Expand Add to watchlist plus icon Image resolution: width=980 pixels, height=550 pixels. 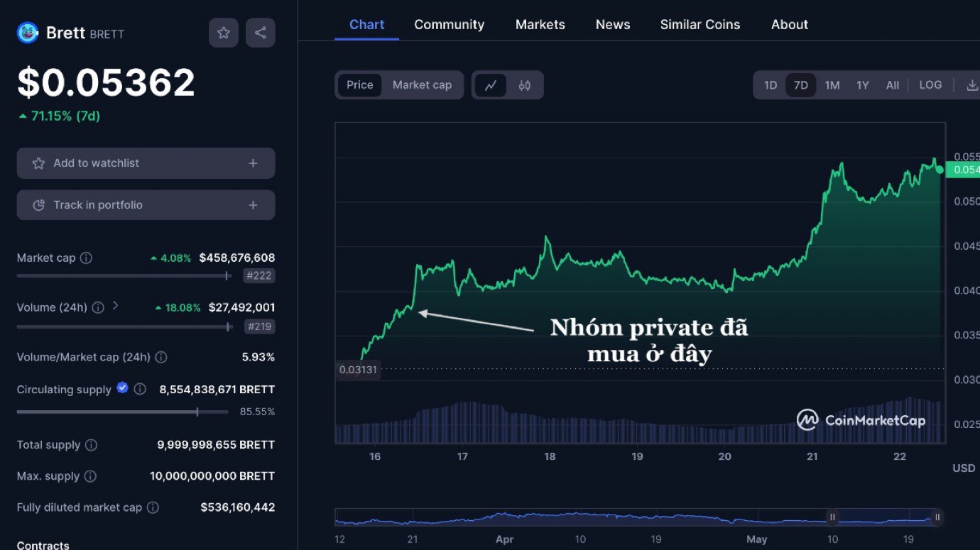pyautogui.click(x=253, y=163)
